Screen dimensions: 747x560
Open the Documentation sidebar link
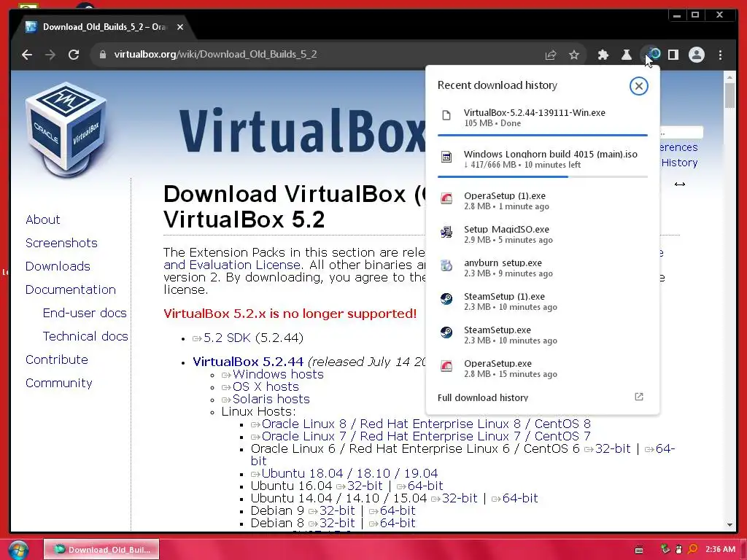(71, 289)
